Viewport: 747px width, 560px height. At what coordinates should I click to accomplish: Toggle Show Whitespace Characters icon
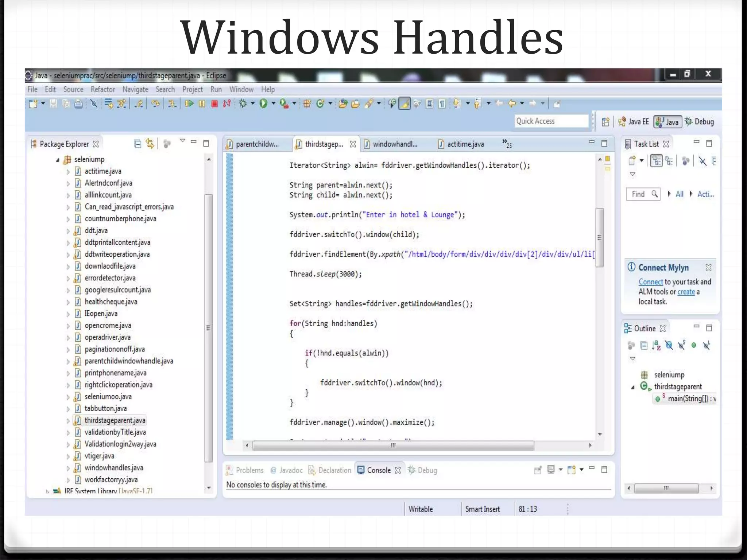[442, 104]
